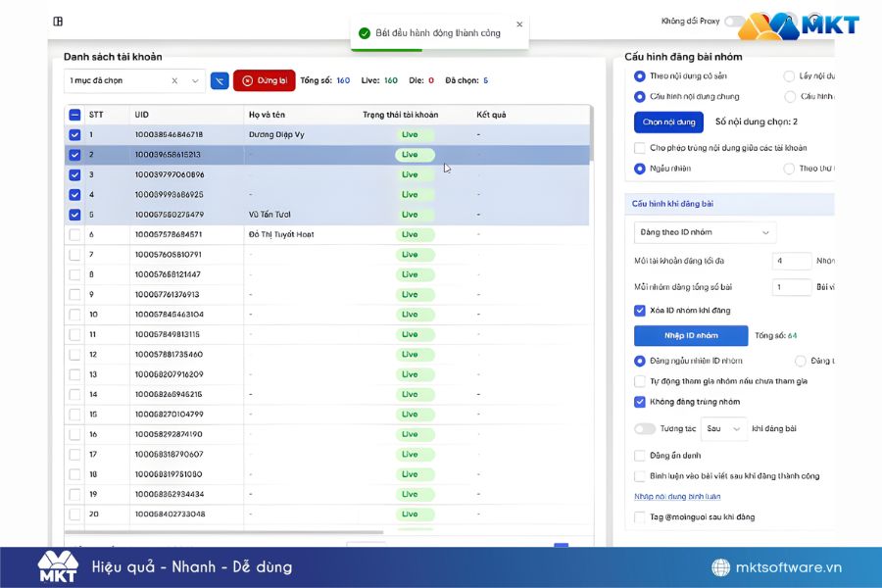
Task: Uncheck the select-all header checkbox
Action: pos(75,115)
